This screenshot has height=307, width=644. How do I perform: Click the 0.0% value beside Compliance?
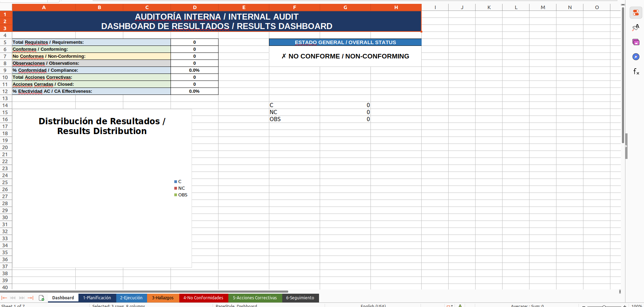[194, 70]
